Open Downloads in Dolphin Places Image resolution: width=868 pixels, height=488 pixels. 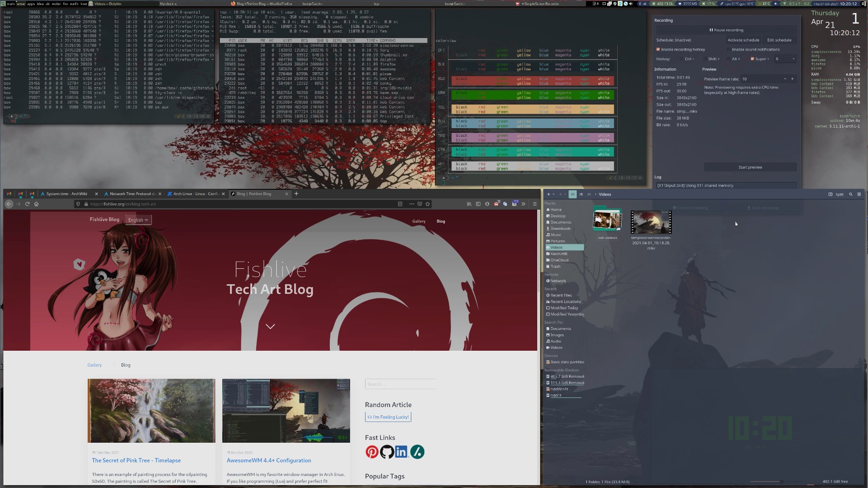(x=560, y=228)
